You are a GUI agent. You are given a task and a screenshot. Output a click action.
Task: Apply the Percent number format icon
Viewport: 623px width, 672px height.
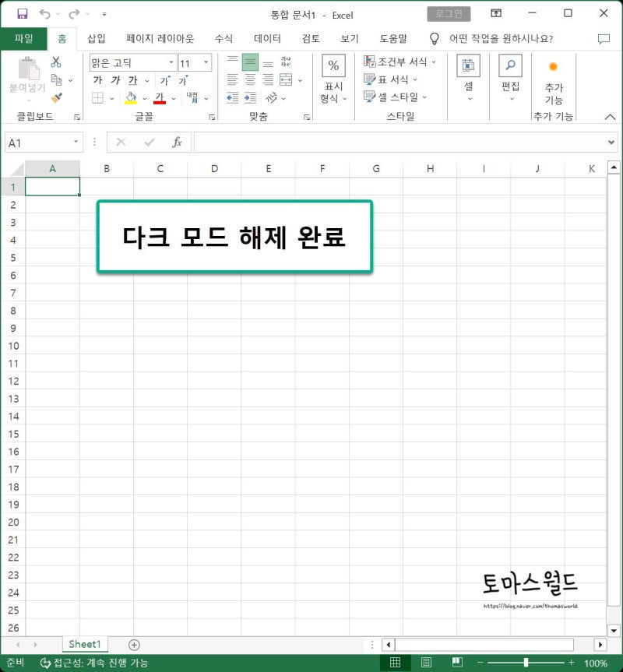point(333,65)
